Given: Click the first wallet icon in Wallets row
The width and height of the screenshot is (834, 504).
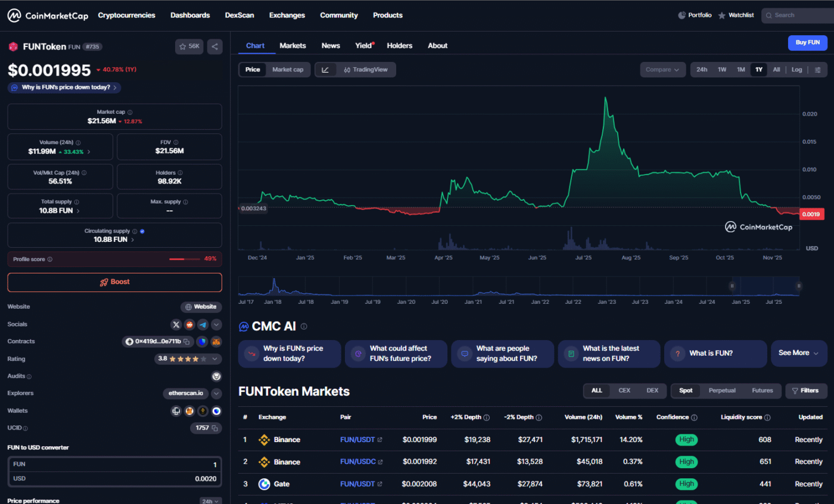Looking at the screenshot, I should 176,410.
